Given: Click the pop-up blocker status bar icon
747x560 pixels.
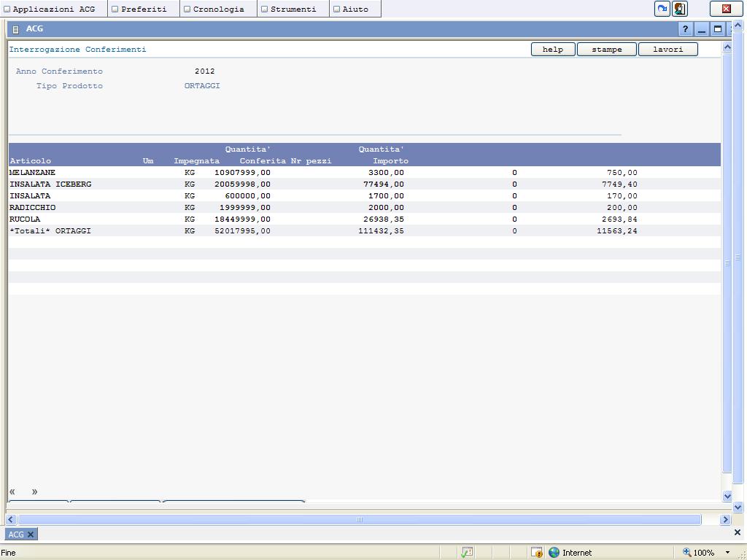Looking at the screenshot, I should click(537, 553).
